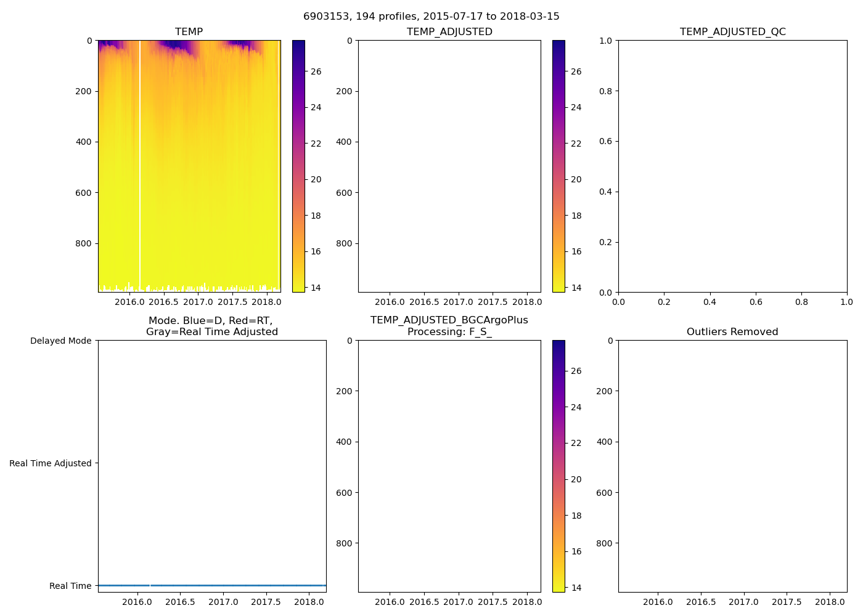The width and height of the screenshot is (863, 616).
Task: Click the TEMP_ADJUSTED plot title
Action: [x=449, y=31]
